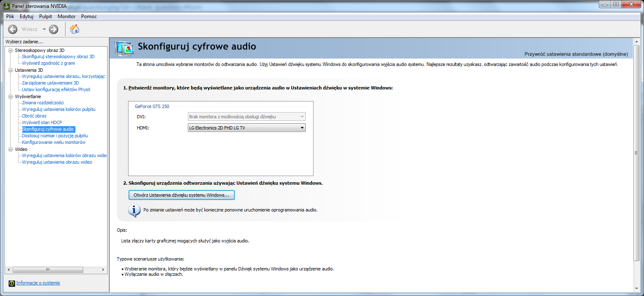Click Otwórz Ustawienia dźwięku systemu Windows button

(x=181, y=195)
